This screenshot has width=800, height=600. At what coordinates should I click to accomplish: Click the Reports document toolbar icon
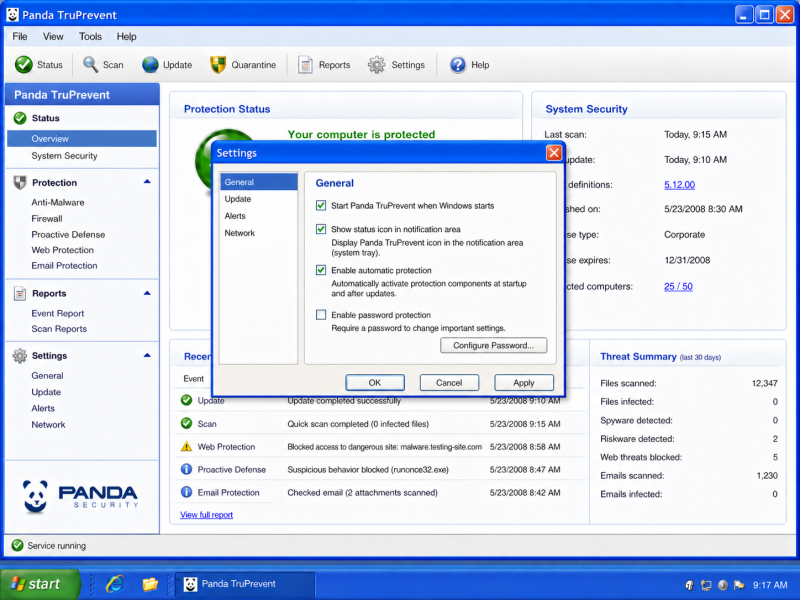(305, 65)
